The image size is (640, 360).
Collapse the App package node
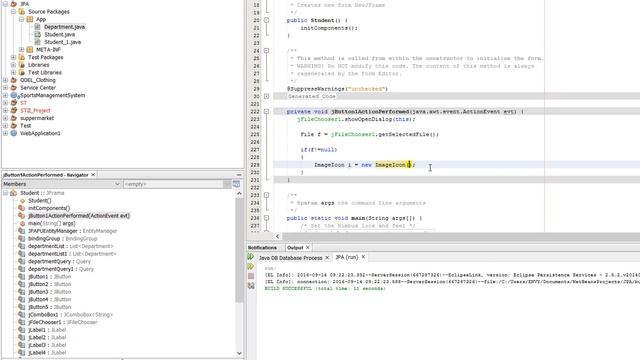click(x=22, y=19)
